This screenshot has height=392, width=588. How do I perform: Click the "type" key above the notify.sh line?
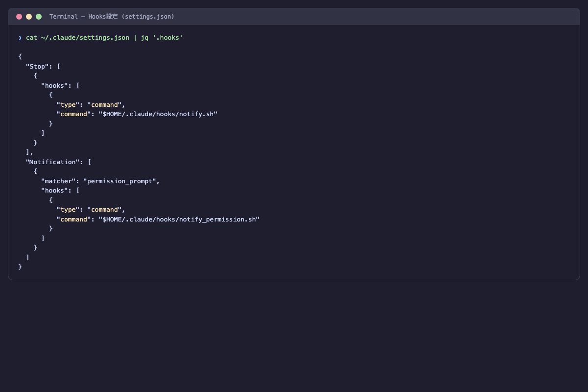[x=68, y=104]
